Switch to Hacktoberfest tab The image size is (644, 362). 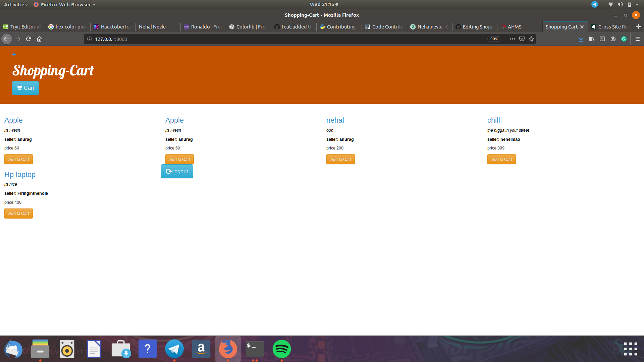tap(112, 27)
